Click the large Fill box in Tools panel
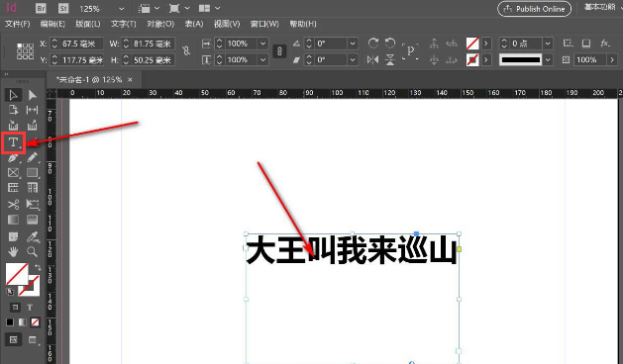The width and height of the screenshot is (623, 364). 17,273
